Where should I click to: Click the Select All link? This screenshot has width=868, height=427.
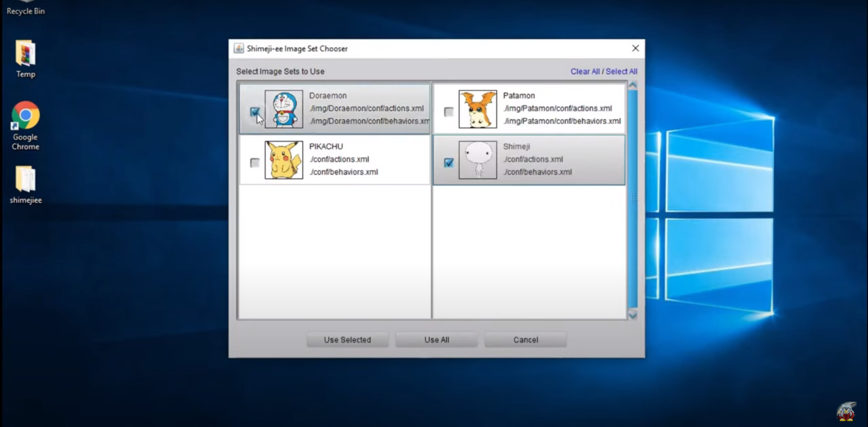[x=621, y=71]
